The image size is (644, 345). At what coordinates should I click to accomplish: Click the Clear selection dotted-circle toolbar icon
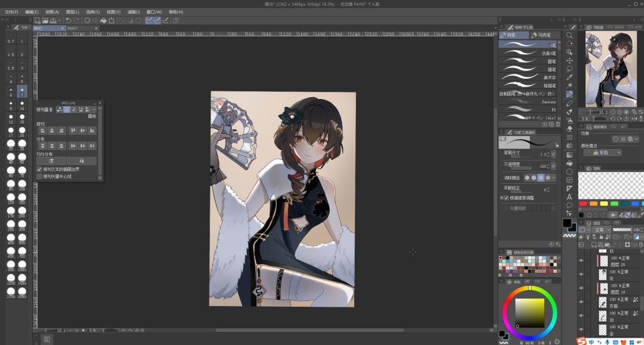point(87,20)
